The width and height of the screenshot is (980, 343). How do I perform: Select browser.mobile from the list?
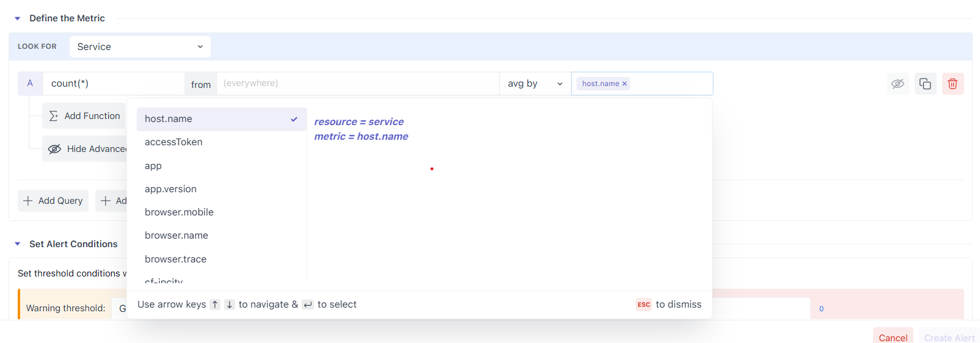tap(179, 212)
